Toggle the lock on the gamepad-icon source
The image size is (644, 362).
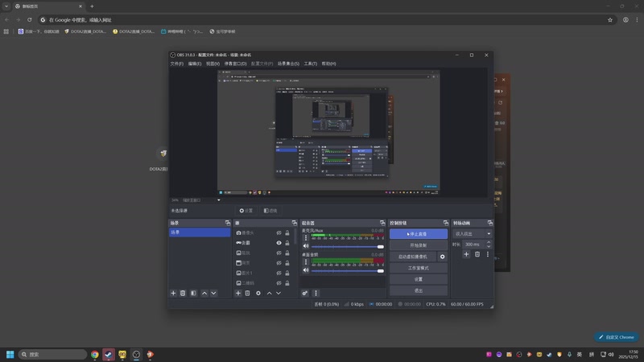coord(287,243)
